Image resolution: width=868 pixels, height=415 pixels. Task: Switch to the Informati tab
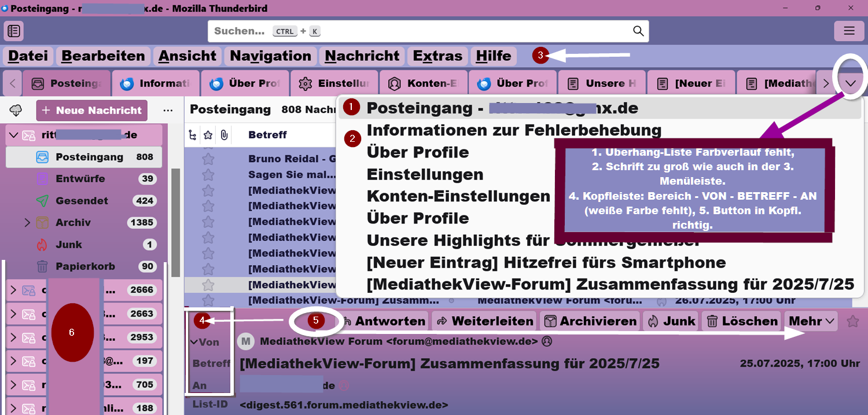(x=155, y=83)
